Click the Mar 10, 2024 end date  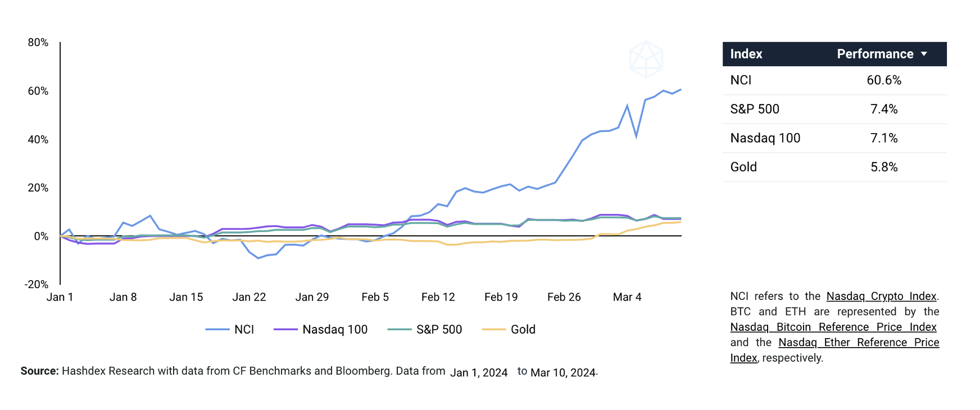562,372
